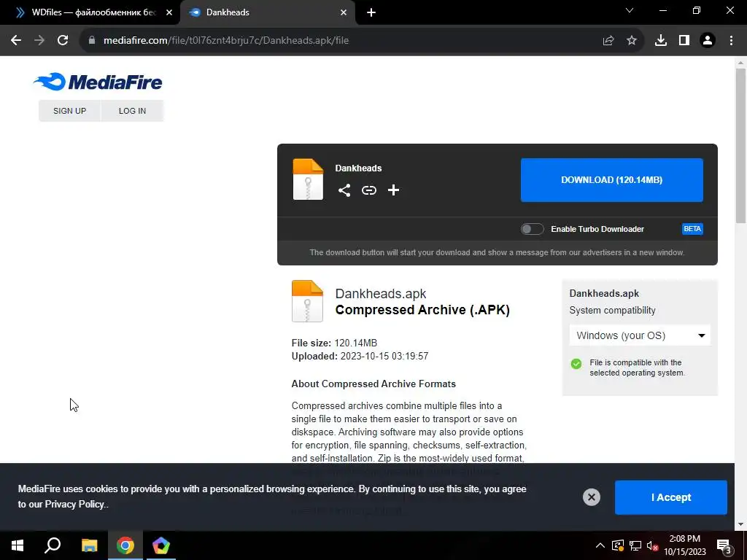
Task: Click the address bar URL
Action: click(226, 41)
